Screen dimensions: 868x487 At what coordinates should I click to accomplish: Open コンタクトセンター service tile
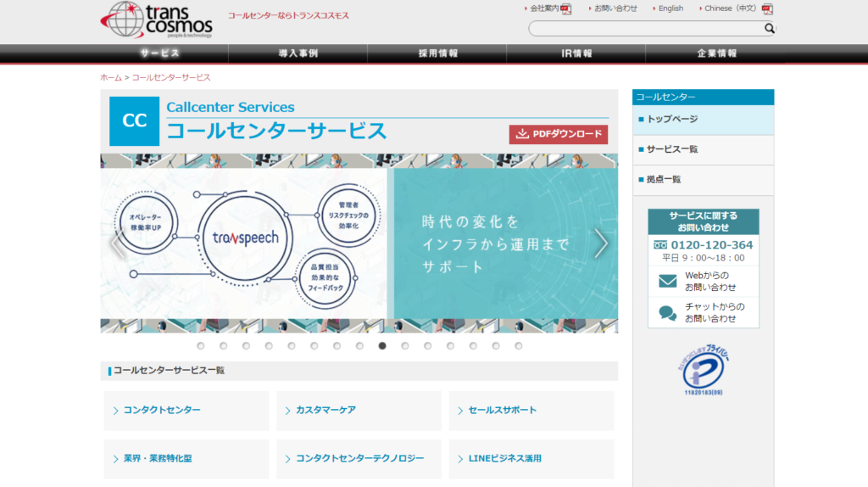pos(186,411)
